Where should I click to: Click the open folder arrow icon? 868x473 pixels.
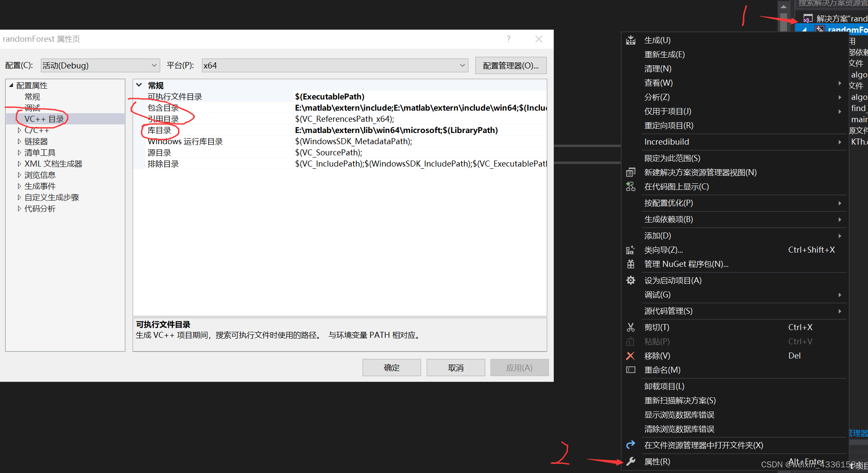(631, 445)
